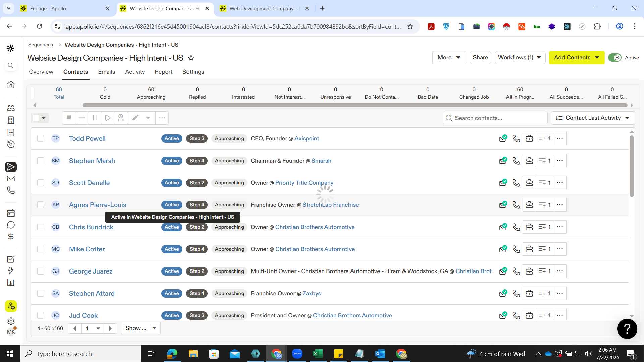
Task: Click the stats horizontal scrollbar
Action: (355, 105)
